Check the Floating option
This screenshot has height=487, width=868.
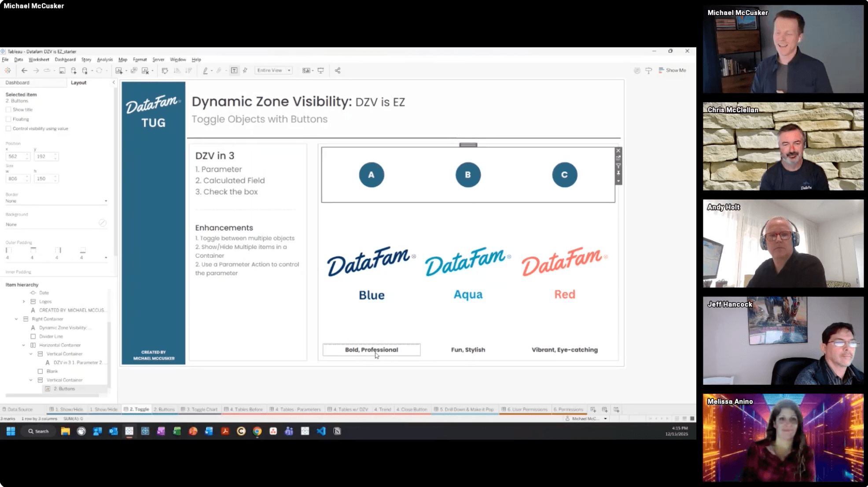pos(8,119)
